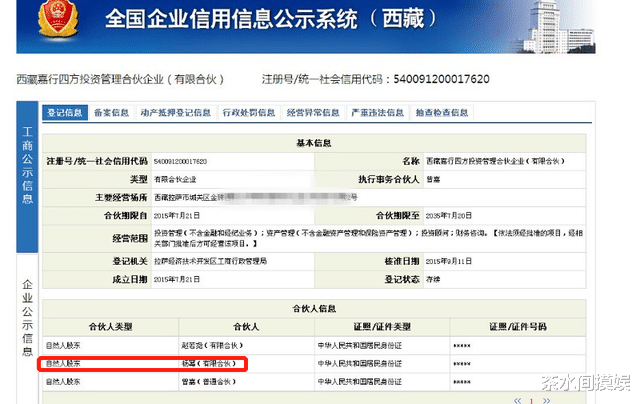Click company name heading 西藏嘉行四方投资管理合伙企业（有限合伙）
This screenshot has height=404, width=640.
[120, 79]
